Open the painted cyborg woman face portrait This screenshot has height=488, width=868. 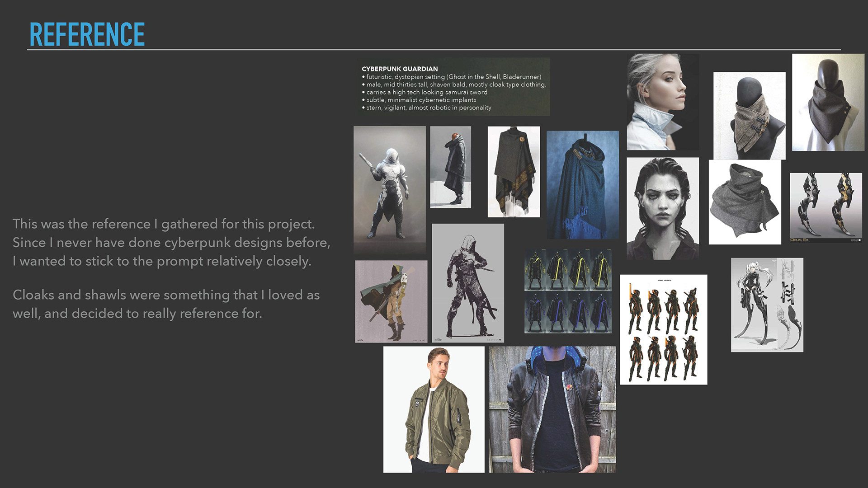pyautogui.click(x=663, y=208)
